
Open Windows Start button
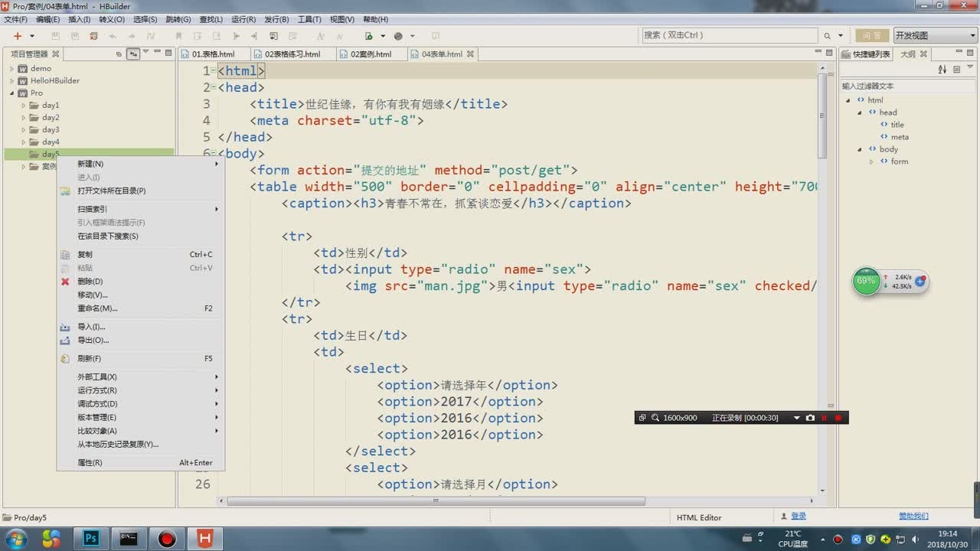[x=15, y=539]
